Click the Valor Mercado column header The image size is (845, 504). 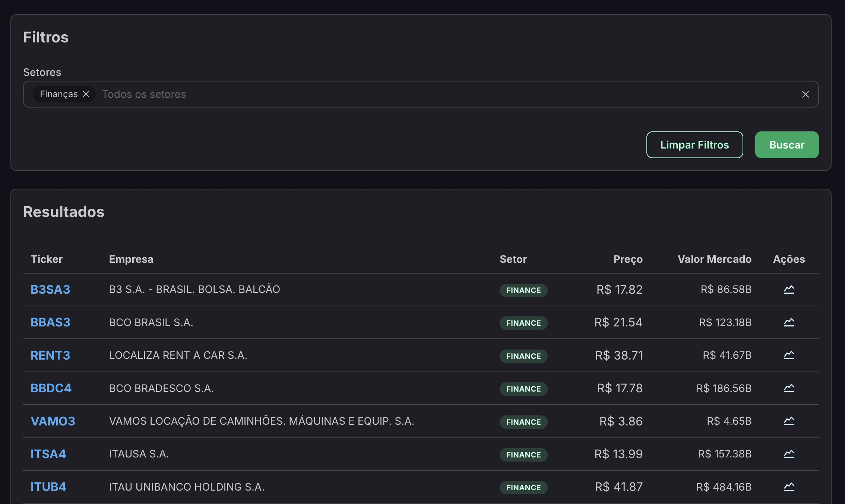point(714,259)
